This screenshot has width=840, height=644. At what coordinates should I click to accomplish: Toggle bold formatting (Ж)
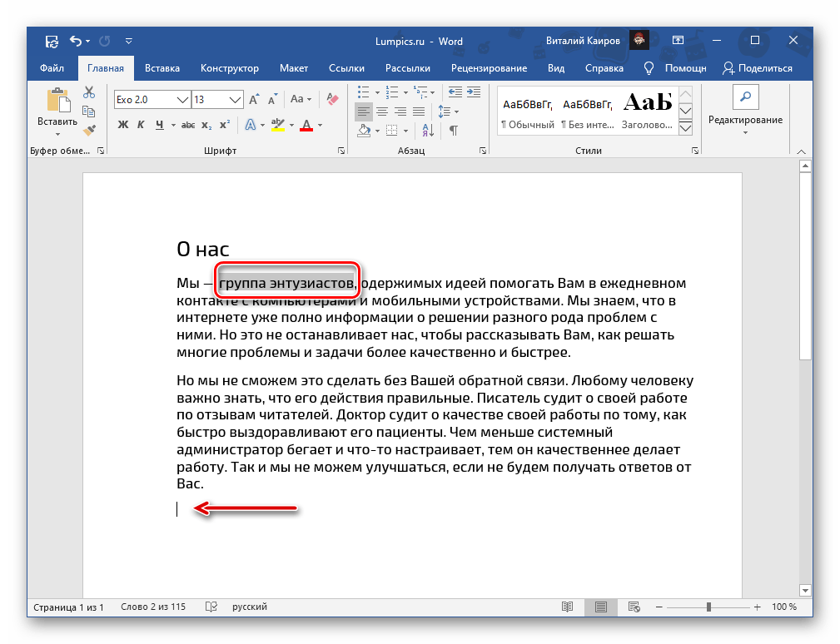click(123, 126)
